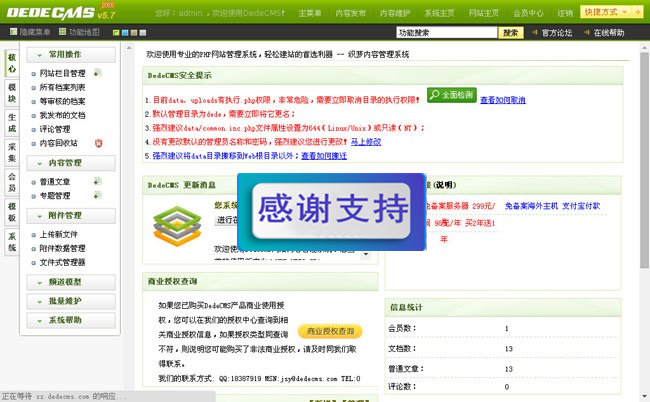The width and height of the screenshot is (650, 402).
Task: Expand the 频道模型 sidebar section
Action: pyautogui.click(x=71, y=282)
